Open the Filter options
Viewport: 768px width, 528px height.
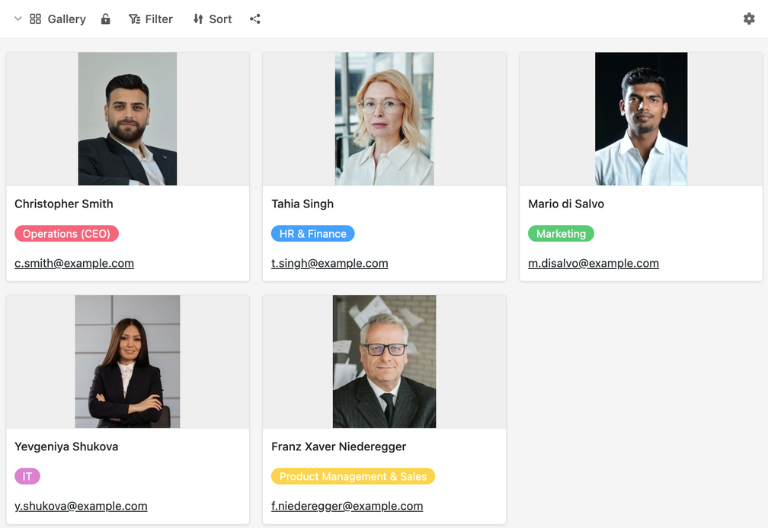151,19
